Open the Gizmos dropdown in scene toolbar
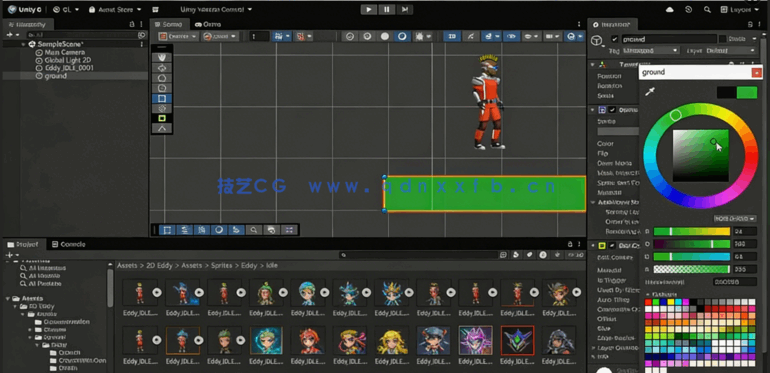The image size is (770, 373). point(573,36)
